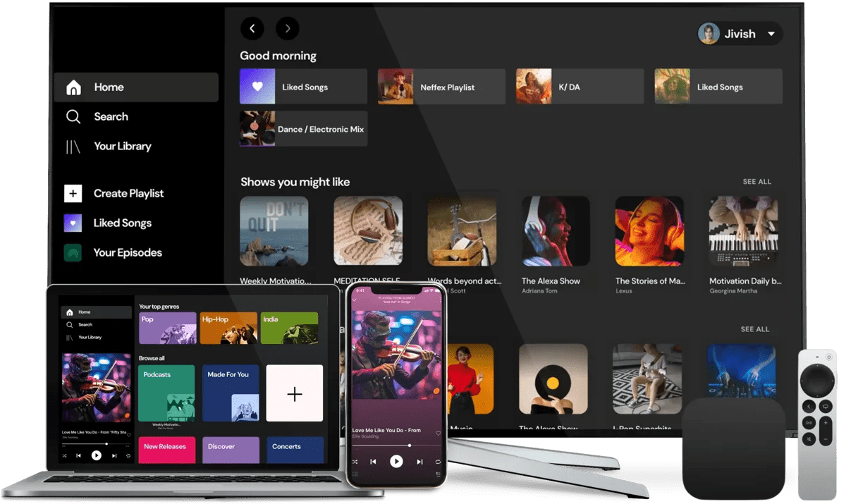Click the white plus card on laptop

pos(295,393)
